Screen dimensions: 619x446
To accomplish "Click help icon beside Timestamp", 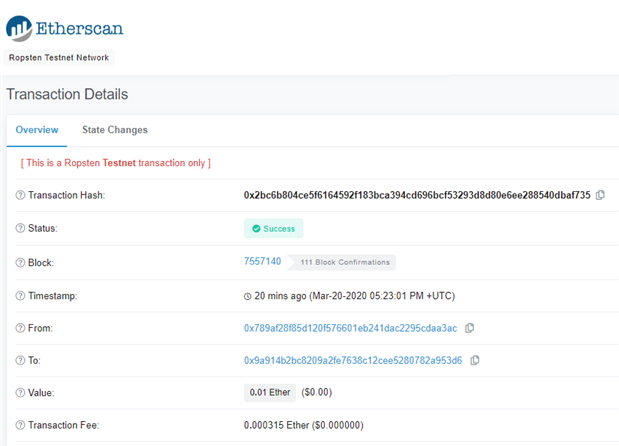I will pyautogui.click(x=20, y=296).
